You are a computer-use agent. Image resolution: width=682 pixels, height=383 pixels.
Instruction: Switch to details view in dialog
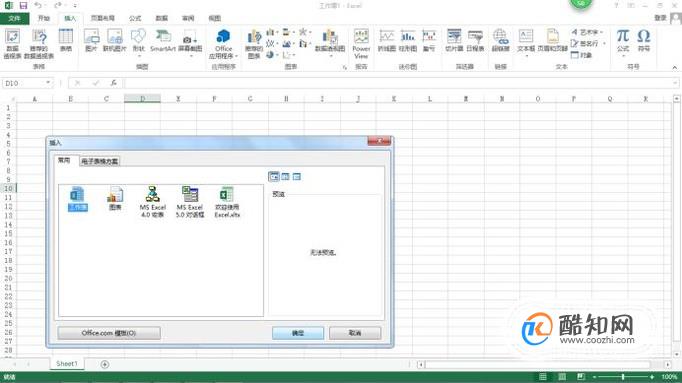tap(297, 177)
